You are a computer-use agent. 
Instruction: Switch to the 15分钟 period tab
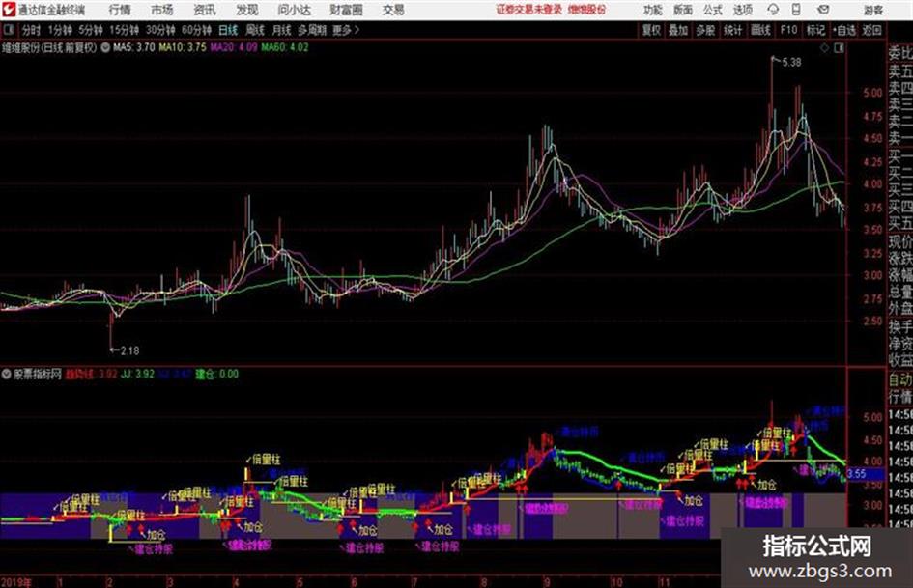pos(124,30)
